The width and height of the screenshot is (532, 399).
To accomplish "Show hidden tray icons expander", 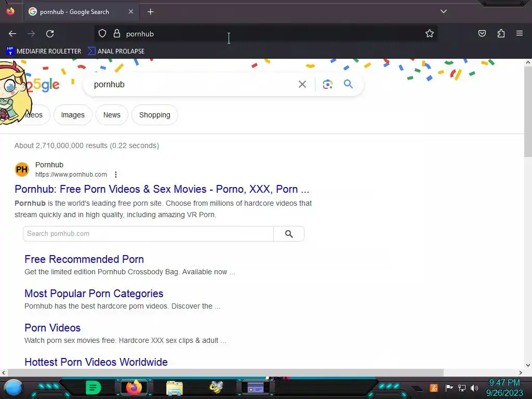I will tap(417, 389).
